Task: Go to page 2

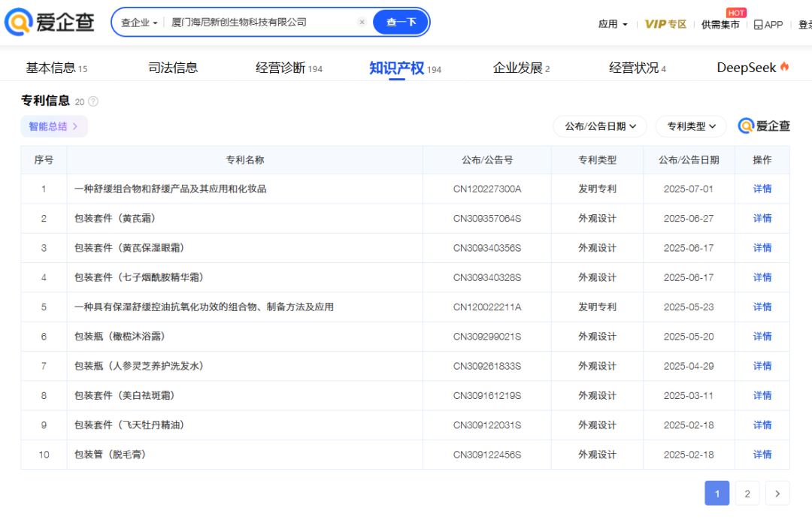Action: click(x=747, y=494)
